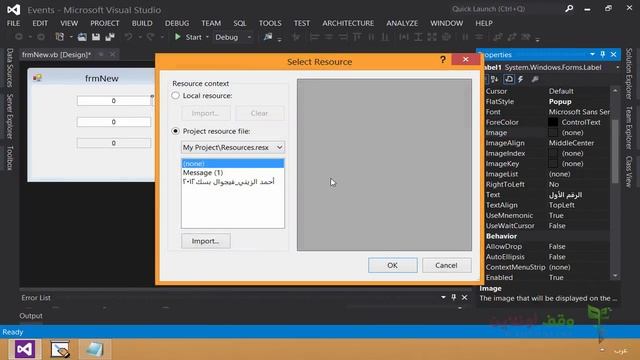Select the Arabic-named resource entry ending in ٢٠١٣

pos(233,182)
